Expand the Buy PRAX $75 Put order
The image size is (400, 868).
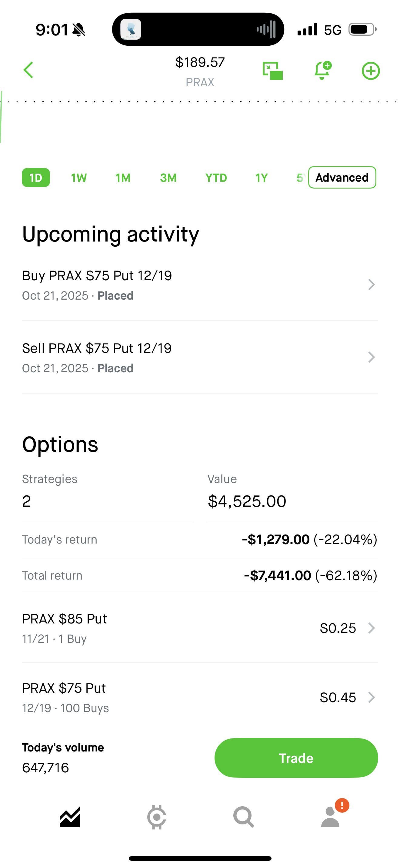click(x=200, y=285)
